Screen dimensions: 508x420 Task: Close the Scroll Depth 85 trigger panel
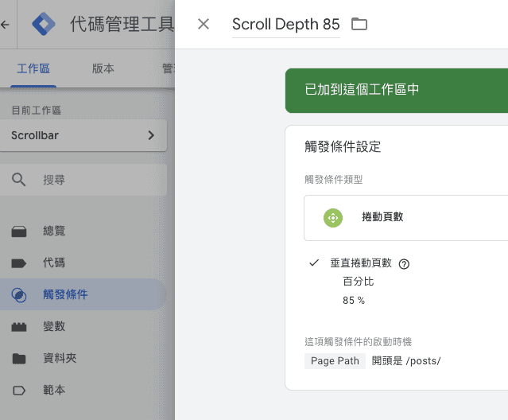coord(204,24)
